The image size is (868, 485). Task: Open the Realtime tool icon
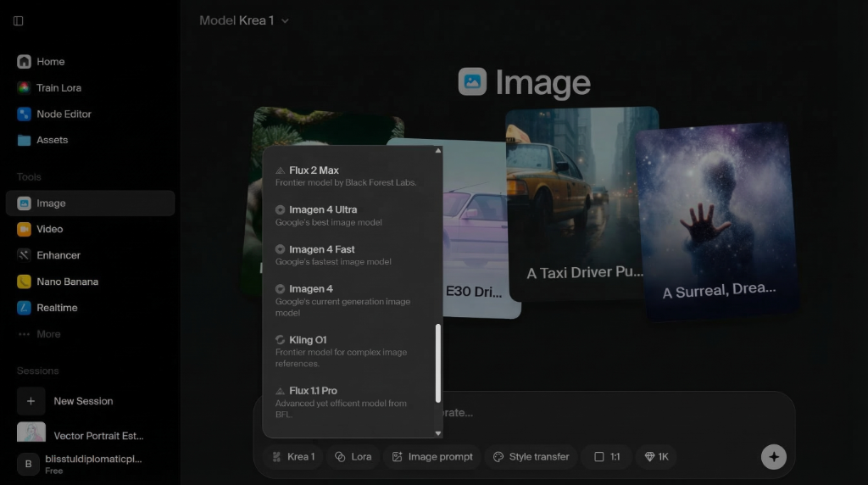click(24, 307)
